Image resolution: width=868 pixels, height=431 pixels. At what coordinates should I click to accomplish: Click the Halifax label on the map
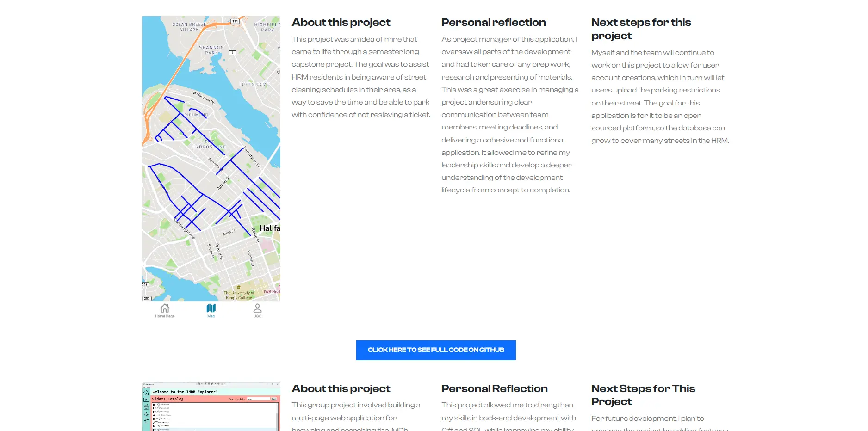pos(270,228)
